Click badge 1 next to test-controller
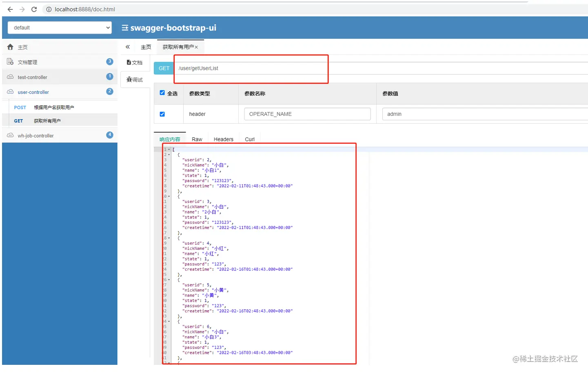 click(x=109, y=76)
